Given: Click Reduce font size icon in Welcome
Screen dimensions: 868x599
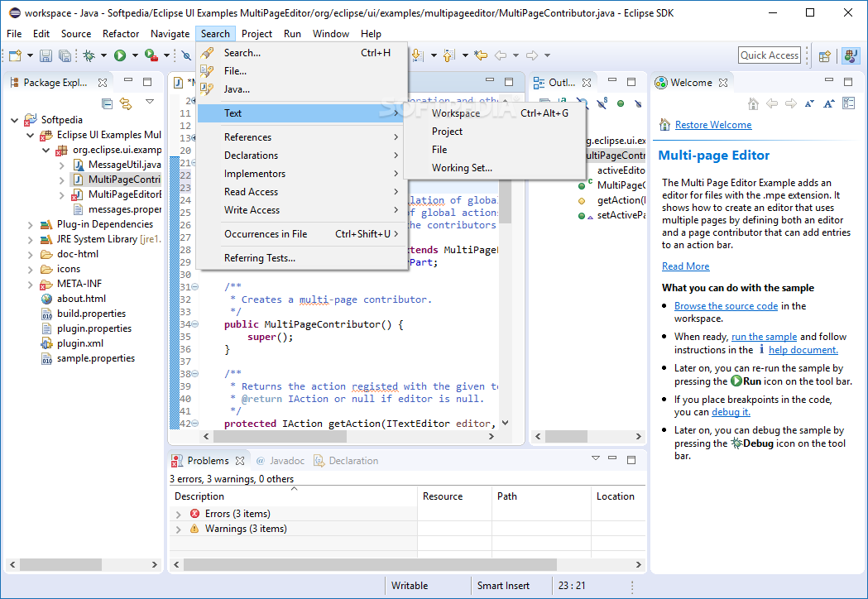Looking at the screenshot, I should (809, 103).
